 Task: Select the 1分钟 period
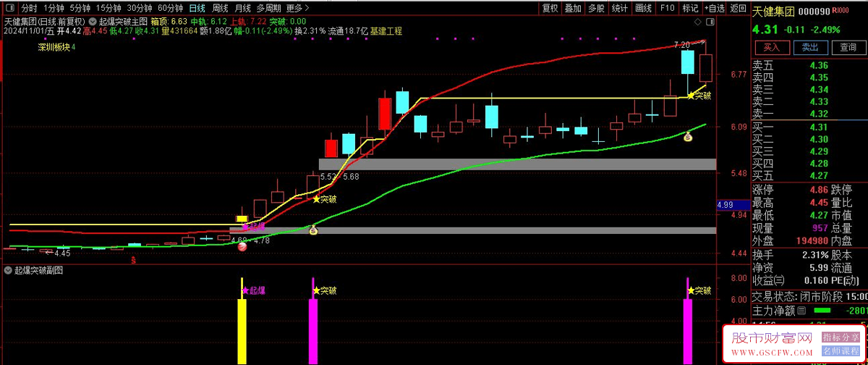(54, 8)
